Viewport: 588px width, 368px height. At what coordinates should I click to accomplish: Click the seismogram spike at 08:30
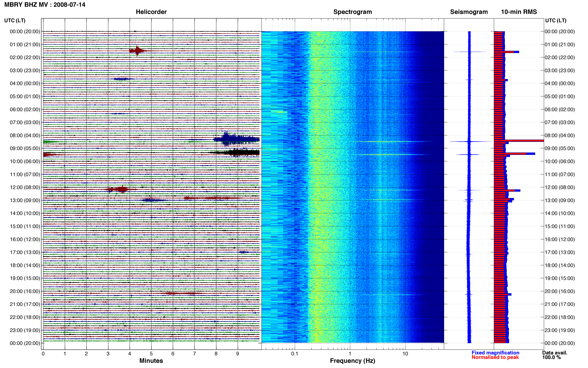(x=471, y=141)
